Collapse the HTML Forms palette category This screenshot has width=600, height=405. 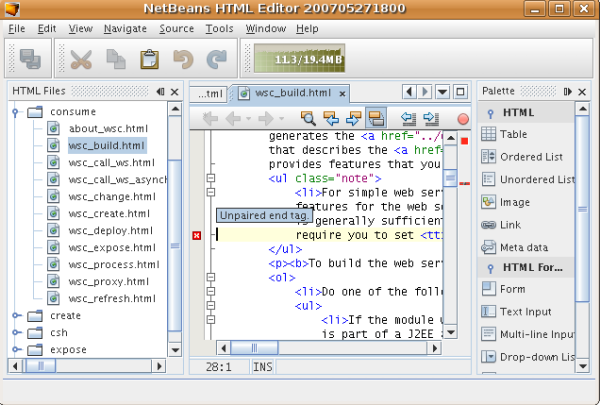click(x=490, y=267)
